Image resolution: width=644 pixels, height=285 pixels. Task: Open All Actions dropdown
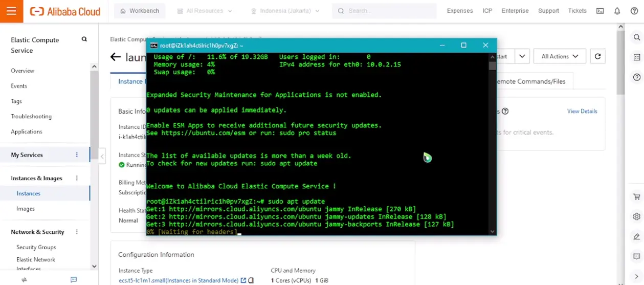(x=560, y=56)
